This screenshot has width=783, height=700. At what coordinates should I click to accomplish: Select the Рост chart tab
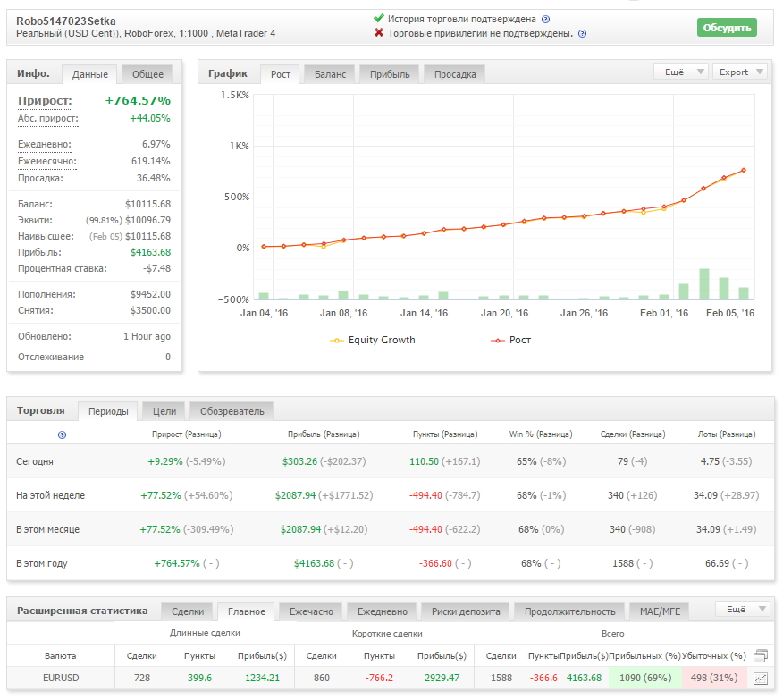281,74
